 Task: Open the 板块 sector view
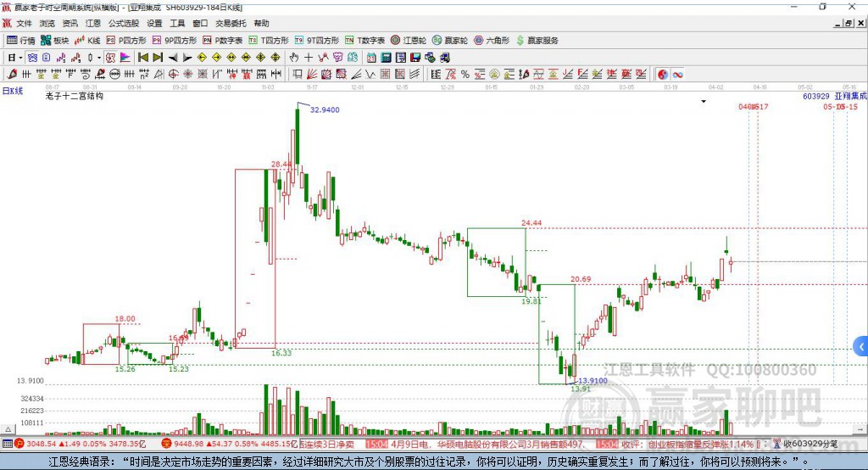point(55,41)
